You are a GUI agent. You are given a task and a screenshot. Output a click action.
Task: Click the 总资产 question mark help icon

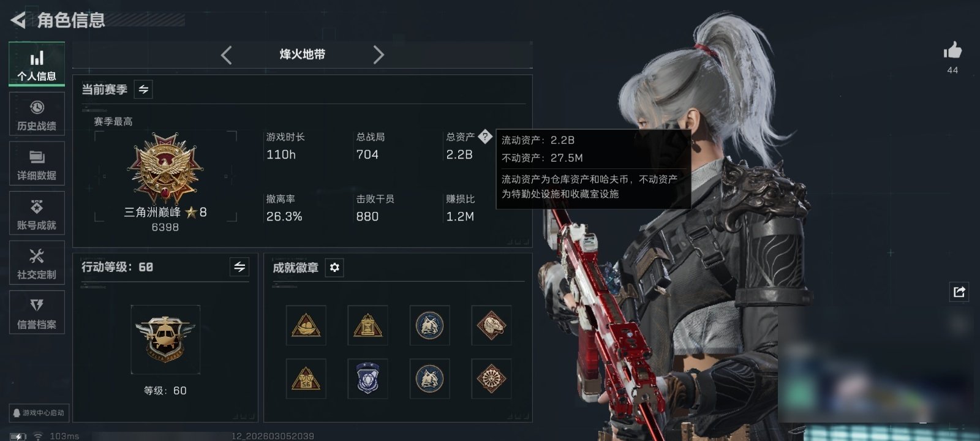(x=485, y=137)
